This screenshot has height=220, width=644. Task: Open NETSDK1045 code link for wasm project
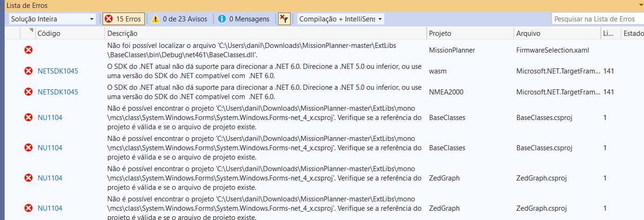pyautogui.click(x=58, y=71)
